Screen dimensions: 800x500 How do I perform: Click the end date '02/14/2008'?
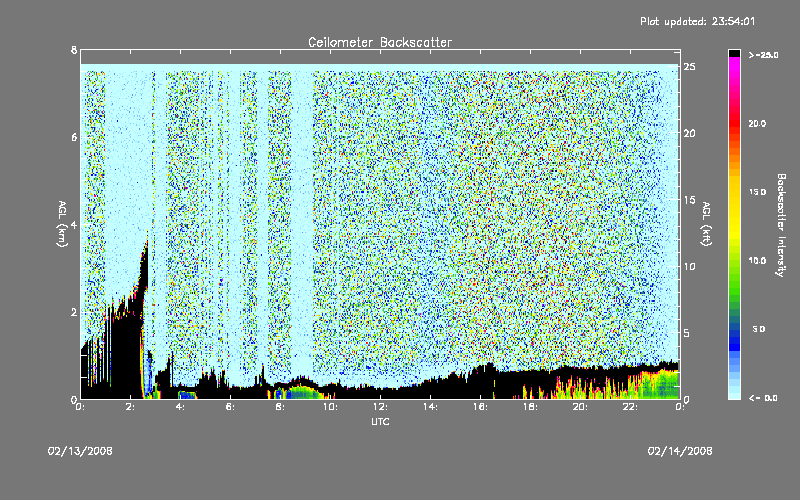point(680,451)
